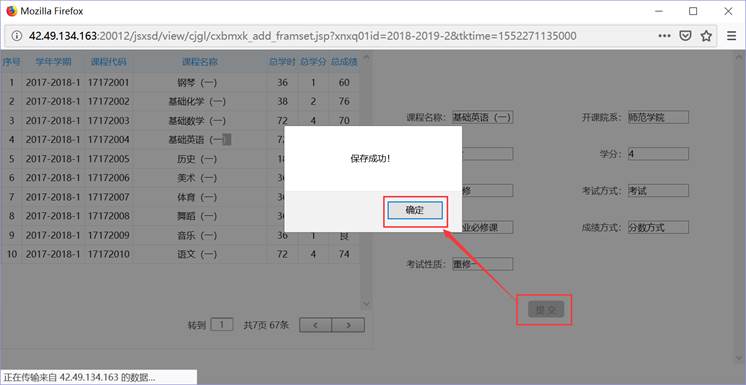Open the Firefox hamburger menu
Image resolution: width=746 pixels, height=385 pixels.
coord(732,36)
